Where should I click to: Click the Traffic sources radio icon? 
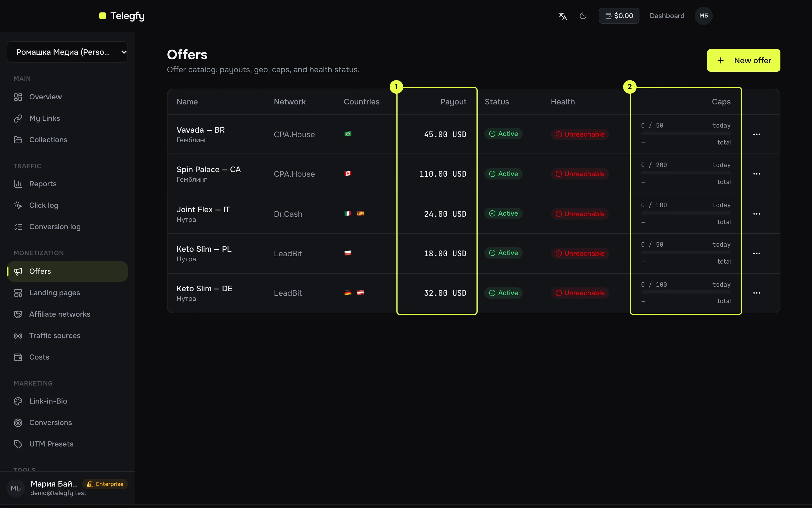coord(18,336)
